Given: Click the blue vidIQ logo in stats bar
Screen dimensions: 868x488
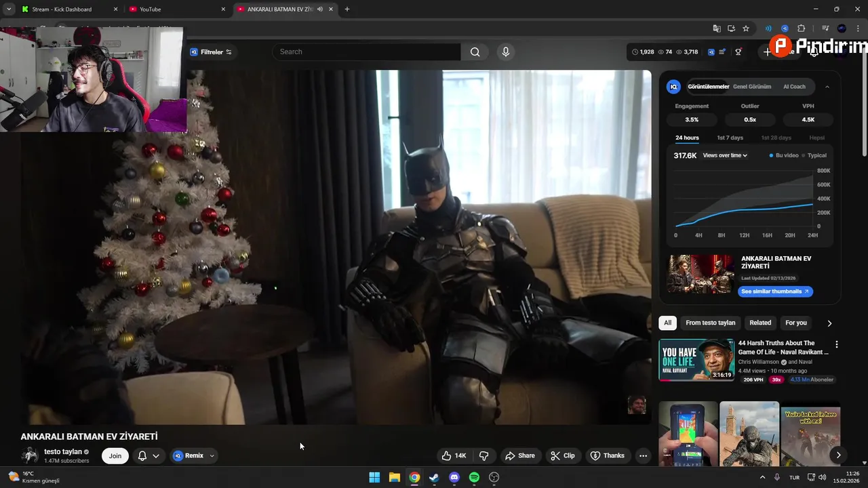Looking at the screenshot, I should click(711, 52).
